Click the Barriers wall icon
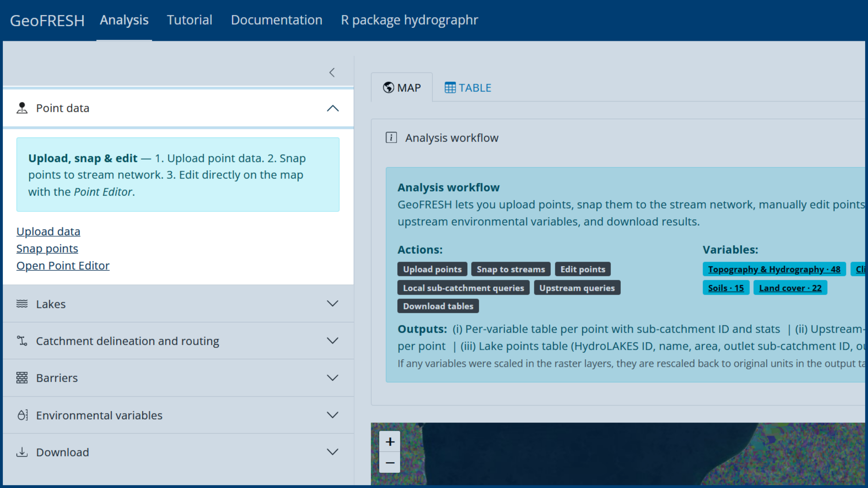Image resolution: width=868 pixels, height=488 pixels. (x=22, y=378)
